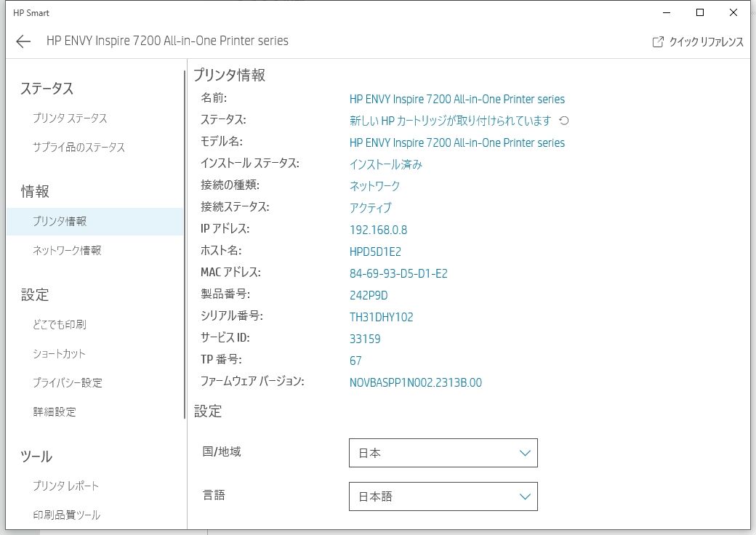Click install status インストール済み
This screenshot has height=535, width=756.
click(386, 164)
